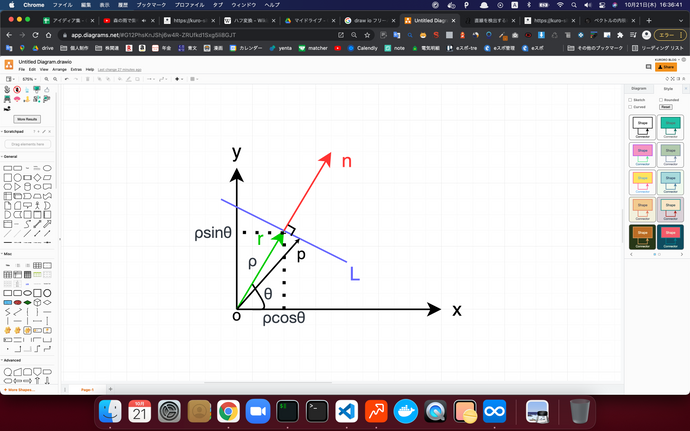Apply the pink shape style preset
Screen dimensions: 690x431
click(642, 155)
